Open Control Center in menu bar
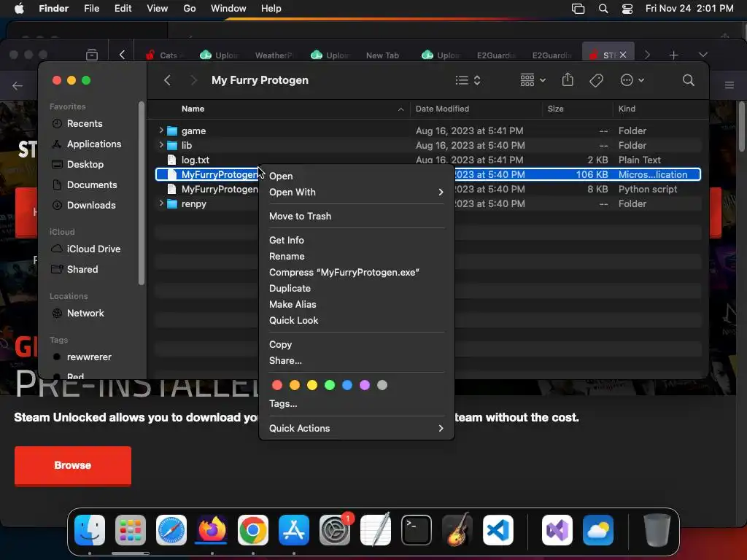The image size is (747, 560). (627, 8)
